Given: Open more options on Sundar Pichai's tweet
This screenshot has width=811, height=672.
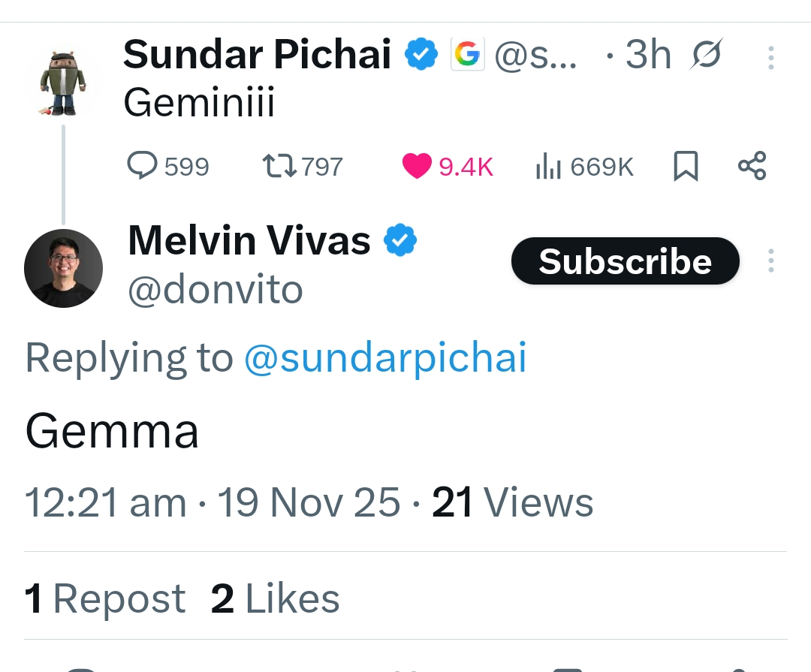Looking at the screenshot, I should click(770, 58).
